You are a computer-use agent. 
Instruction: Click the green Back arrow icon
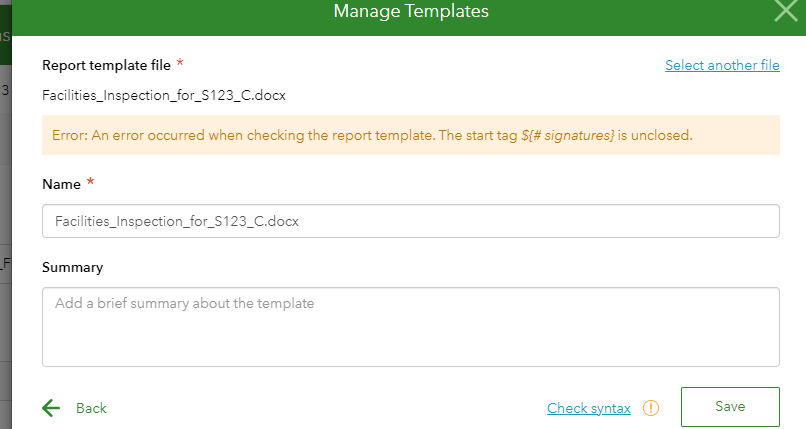(x=52, y=408)
